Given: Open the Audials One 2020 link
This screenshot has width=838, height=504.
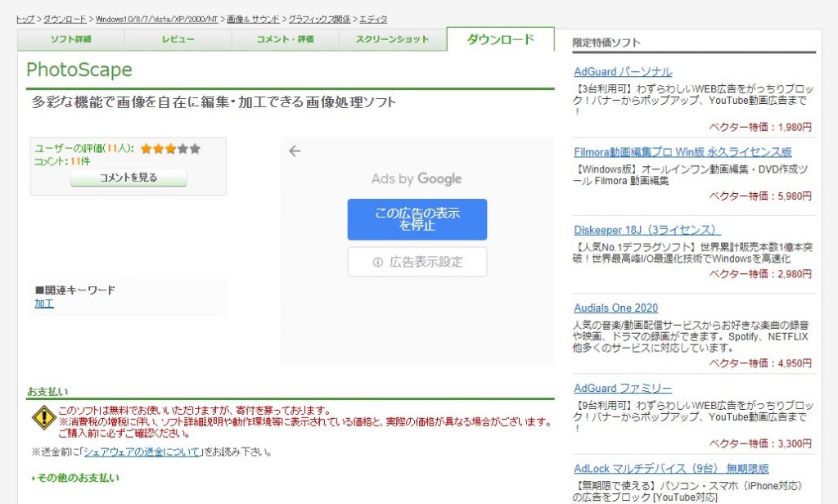Looking at the screenshot, I should (615, 308).
